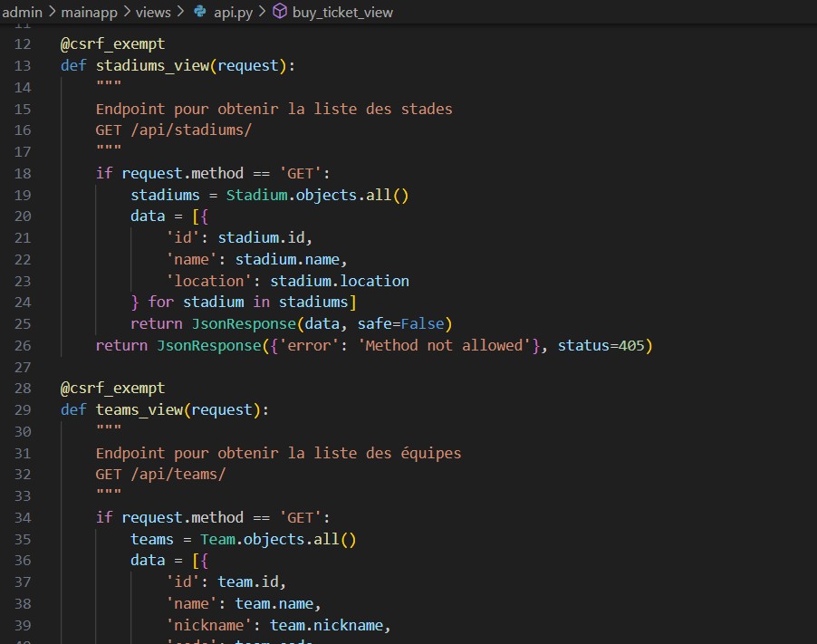Screen dimensions: 817x644
Task: Click the Python file icon beside api.py
Action: coord(200,12)
